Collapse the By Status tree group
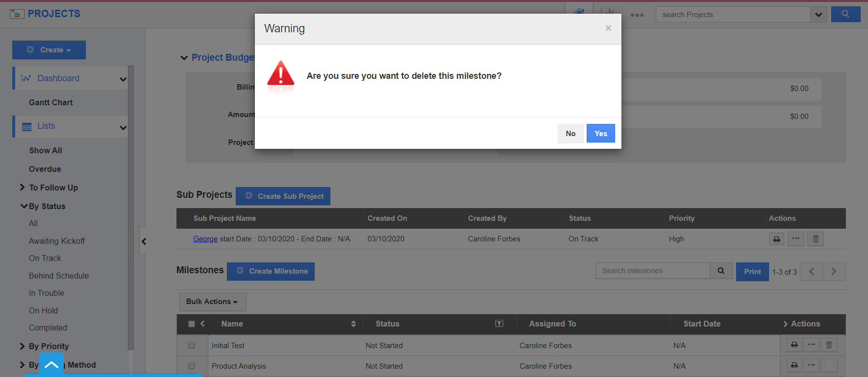This screenshot has width=868, height=377. 24,206
